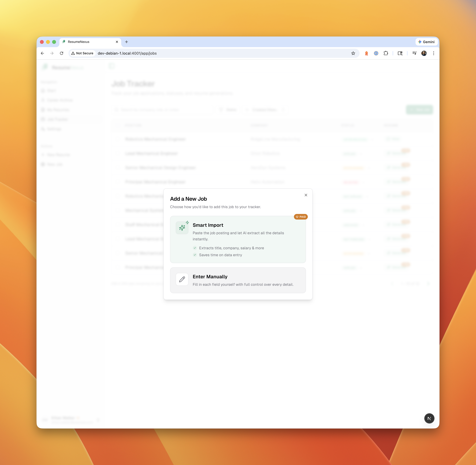This screenshot has height=465, width=476.
Task: Click the browser profile avatar
Action: pyautogui.click(x=424, y=53)
